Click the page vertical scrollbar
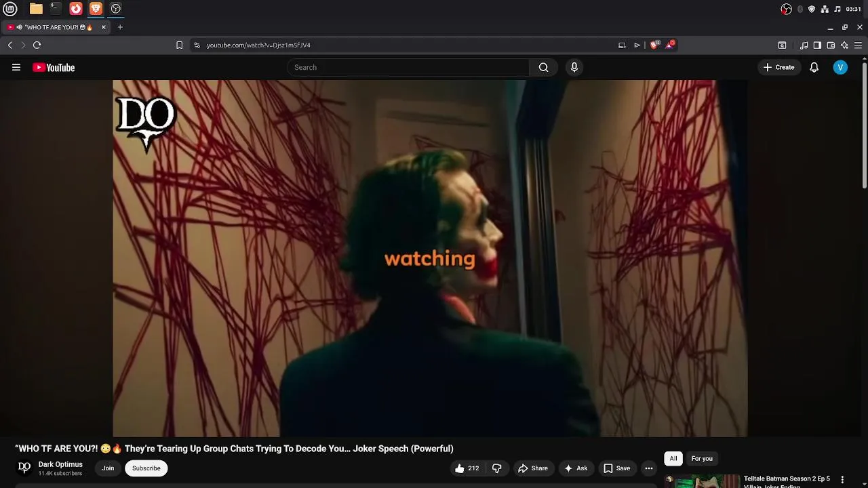 [x=865, y=126]
